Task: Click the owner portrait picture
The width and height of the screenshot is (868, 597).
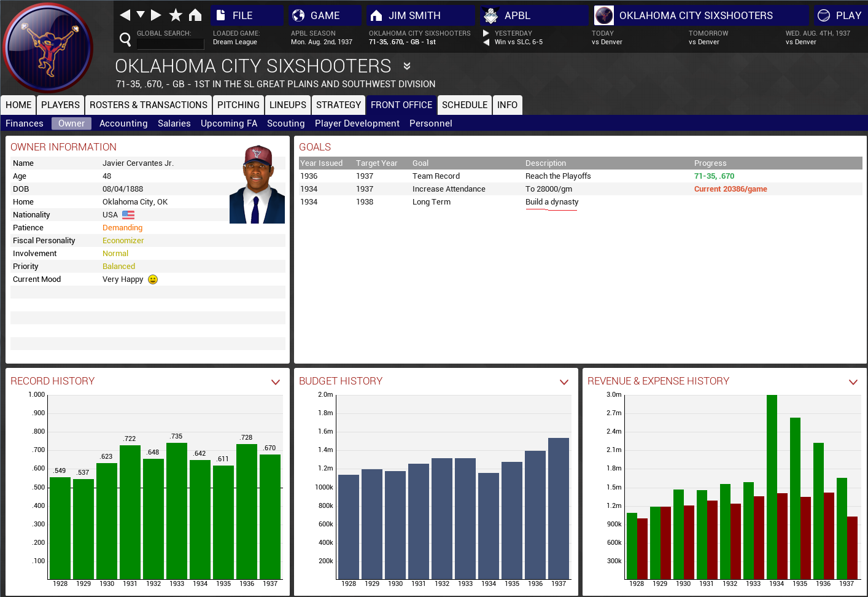Action: click(x=257, y=184)
